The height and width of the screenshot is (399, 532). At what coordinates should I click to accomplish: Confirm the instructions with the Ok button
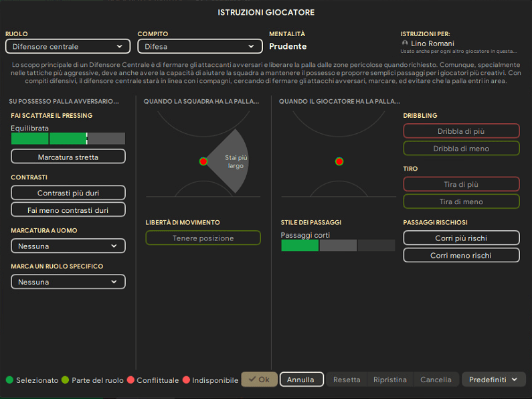pos(259,380)
